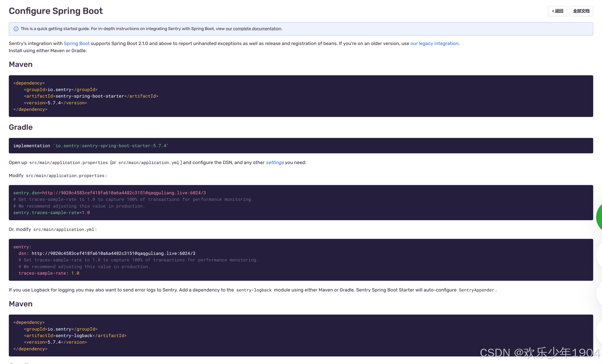The height and width of the screenshot is (364, 602).
Task: Click the info icon in the blue banner
Action: (16, 29)
